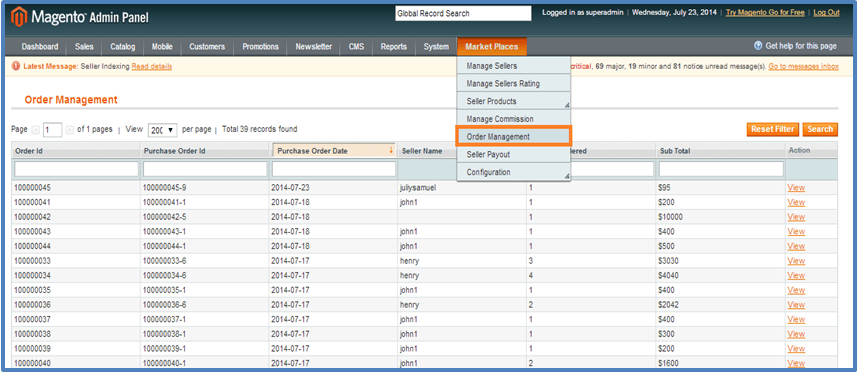Screen dimensions: 857x372
Task: Click Try Magento Go for Free link
Action: click(765, 13)
